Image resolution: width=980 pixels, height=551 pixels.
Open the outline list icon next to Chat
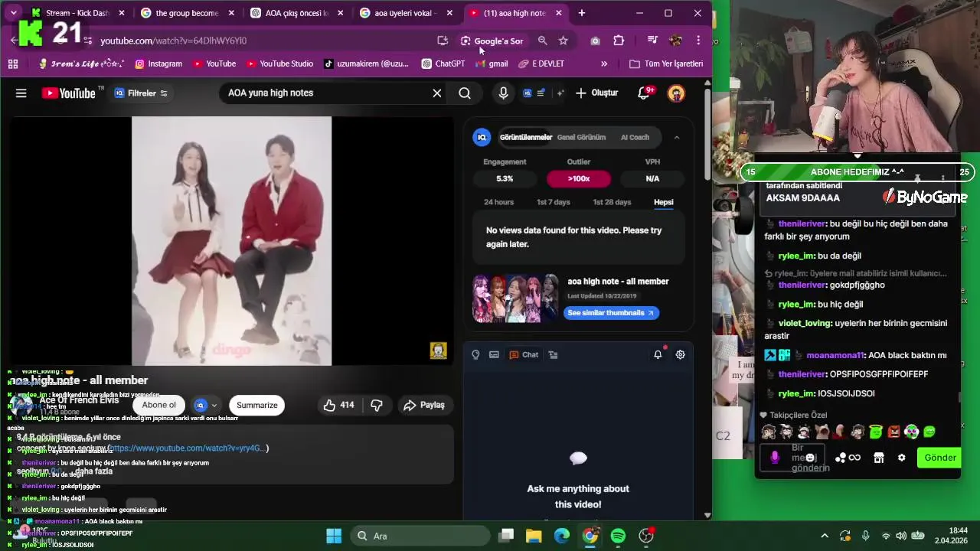point(554,354)
